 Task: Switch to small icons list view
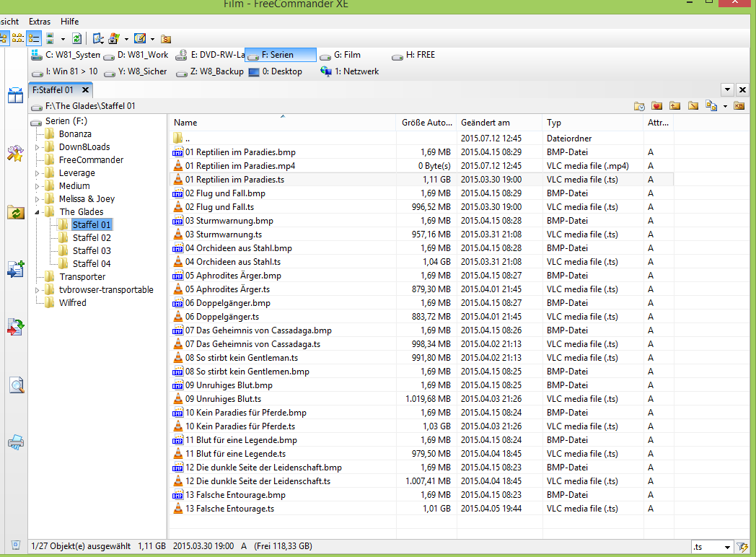coord(18,38)
